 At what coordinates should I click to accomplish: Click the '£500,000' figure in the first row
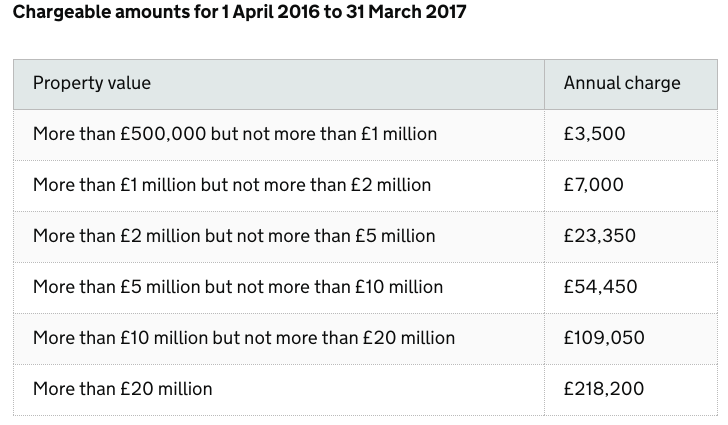pos(163,134)
